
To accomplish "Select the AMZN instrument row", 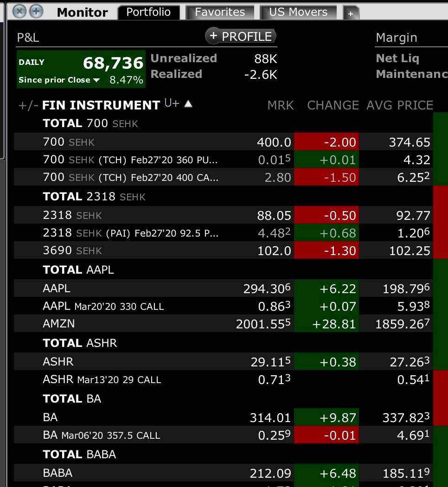I will 59,323.
